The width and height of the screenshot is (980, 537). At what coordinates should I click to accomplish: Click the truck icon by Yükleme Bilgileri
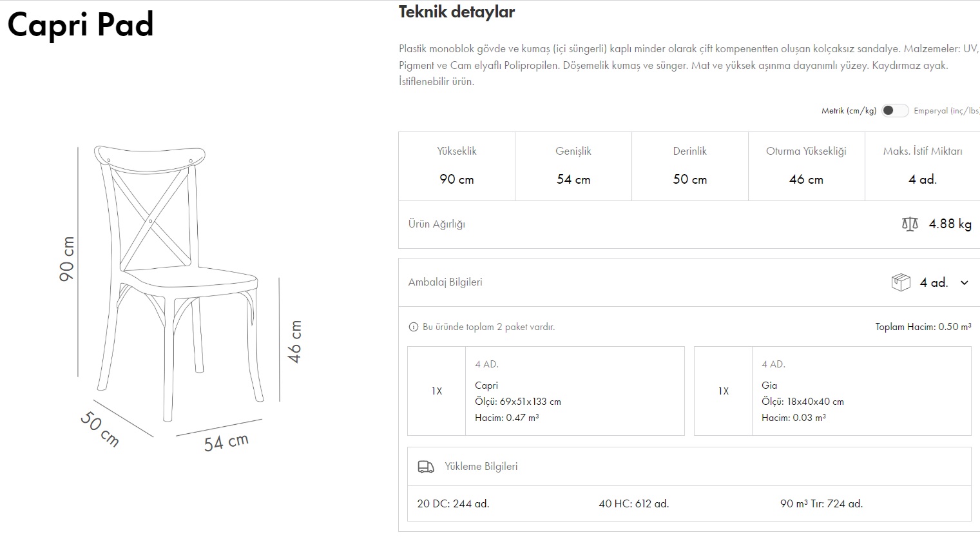pyautogui.click(x=426, y=467)
